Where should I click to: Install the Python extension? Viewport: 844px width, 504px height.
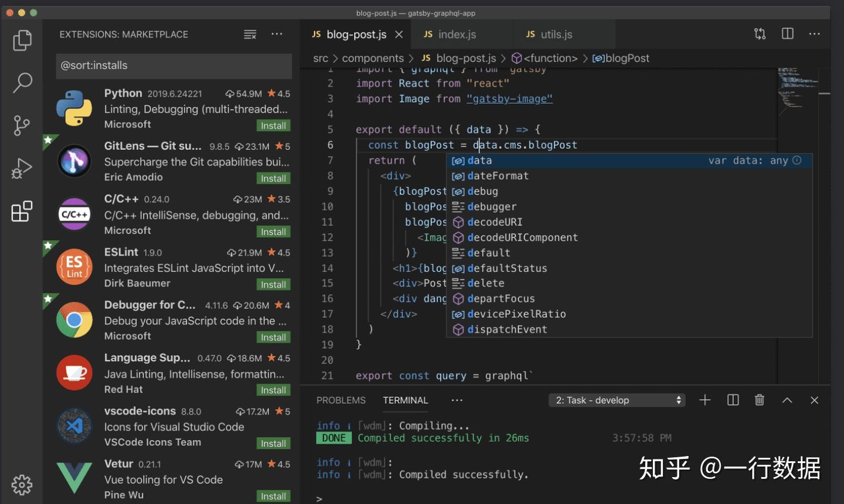273,125
